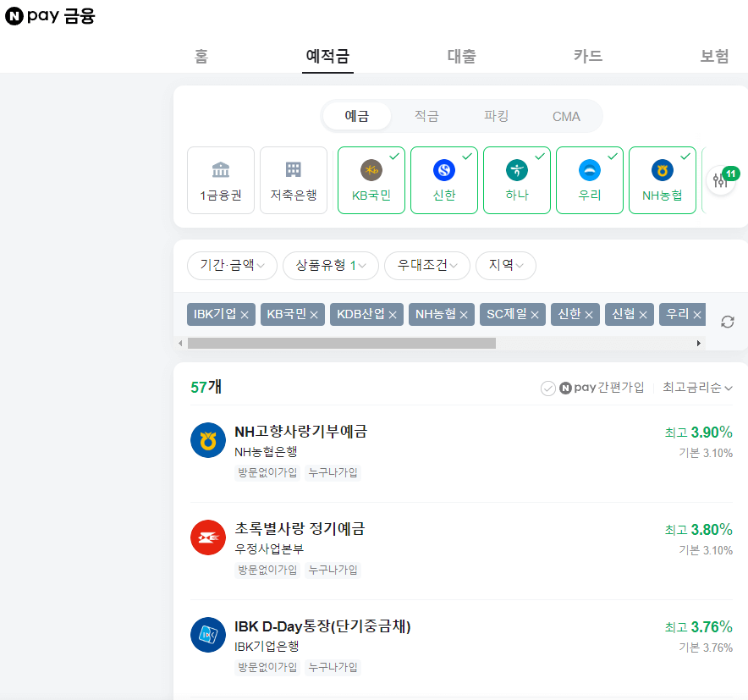
Task: Toggle the 저축은행 filter
Action: click(x=293, y=179)
